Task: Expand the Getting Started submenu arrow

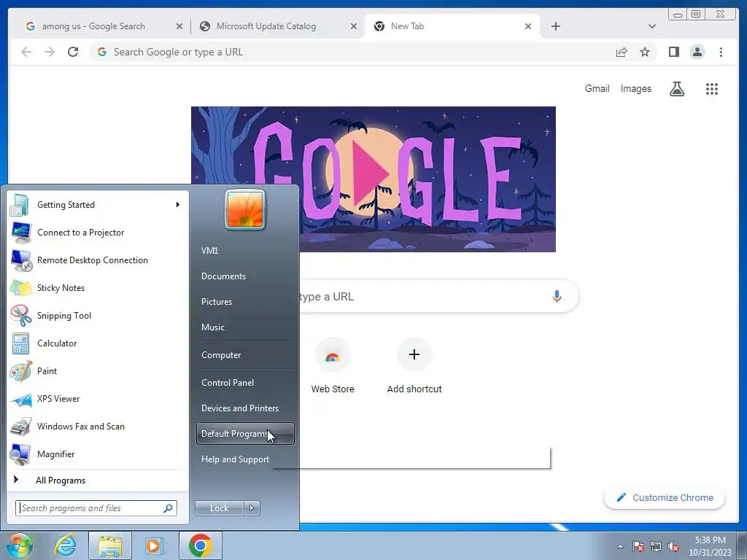Action: [178, 205]
